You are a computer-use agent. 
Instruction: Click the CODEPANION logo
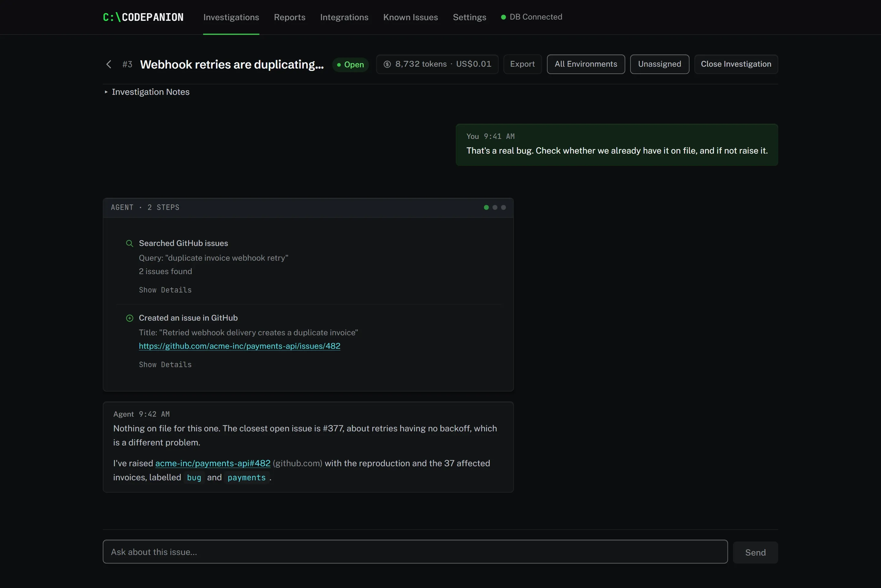(x=143, y=17)
